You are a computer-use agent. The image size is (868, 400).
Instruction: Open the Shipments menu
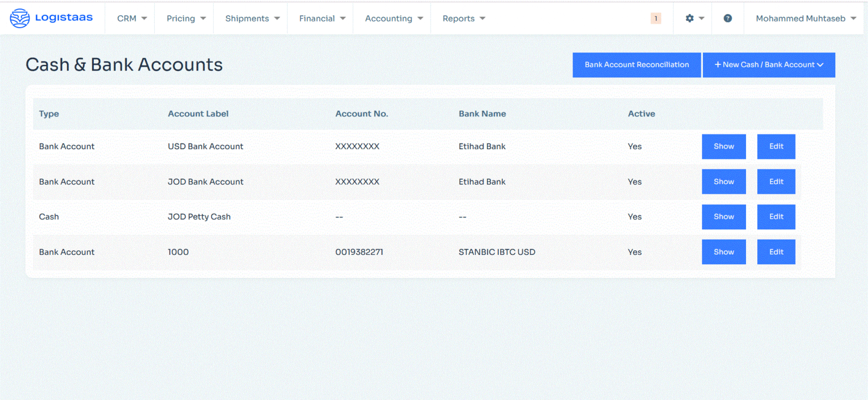[252, 18]
